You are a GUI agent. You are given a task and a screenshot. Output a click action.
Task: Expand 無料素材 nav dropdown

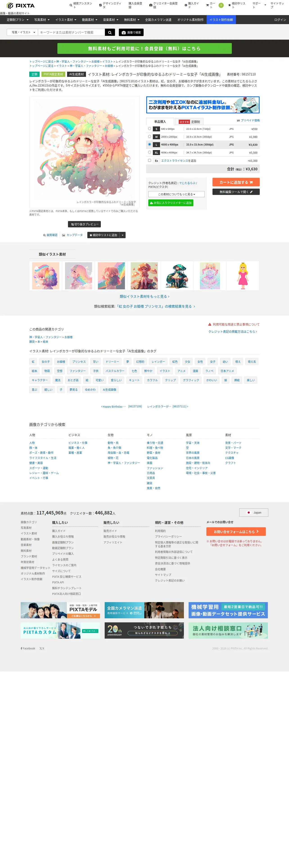pyautogui.click(x=131, y=20)
